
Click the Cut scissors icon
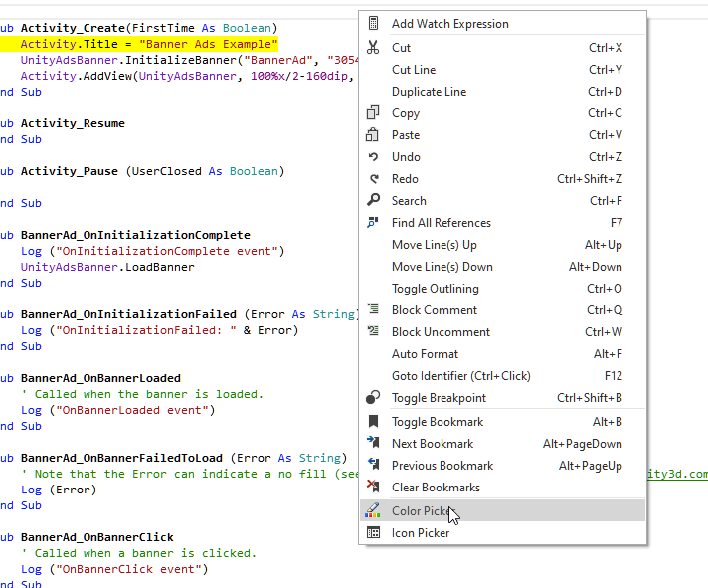(373, 47)
